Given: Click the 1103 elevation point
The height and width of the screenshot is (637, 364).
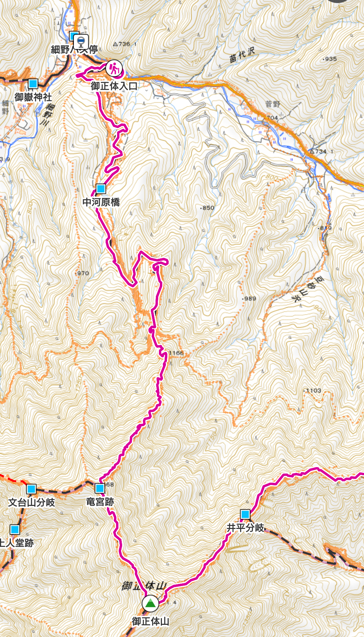Looking at the screenshot, I should 313,390.
